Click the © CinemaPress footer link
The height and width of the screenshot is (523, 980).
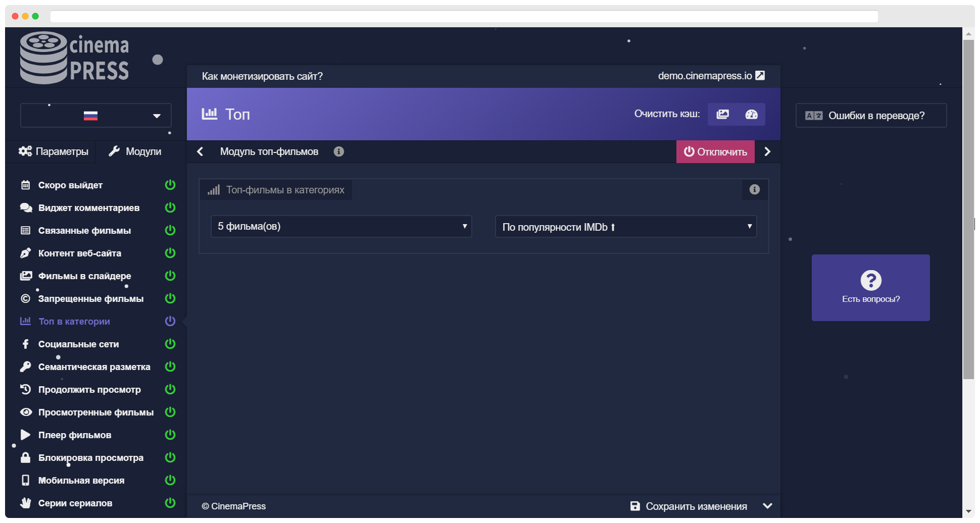[x=233, y=506]
